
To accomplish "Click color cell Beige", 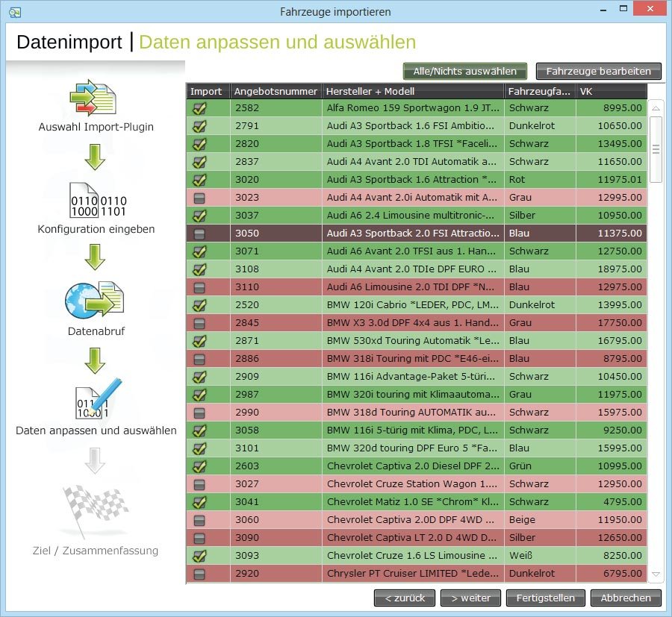I will tap(540, 520).
